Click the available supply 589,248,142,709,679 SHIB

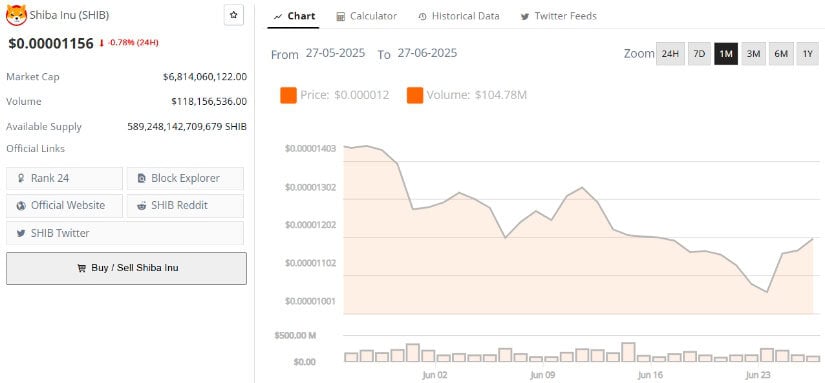(x=187, y=127)
